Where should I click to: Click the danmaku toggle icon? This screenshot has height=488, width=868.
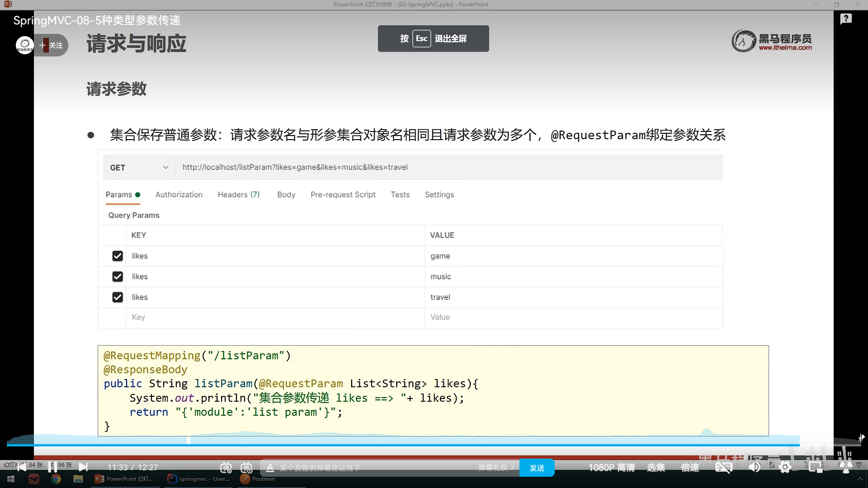pos(226,468)
